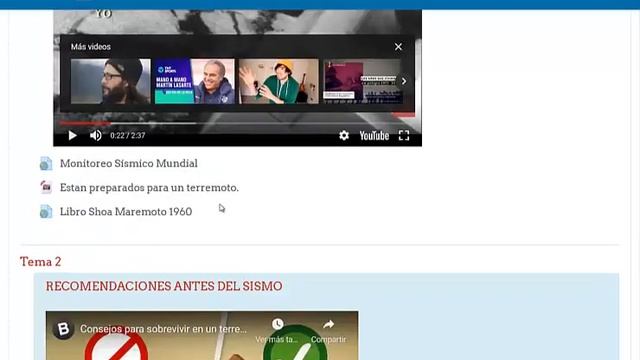The width and height of the screenshot is (640, 360).
Task: Open the Tema 2 section heading
Action: (x=40, y=262)
